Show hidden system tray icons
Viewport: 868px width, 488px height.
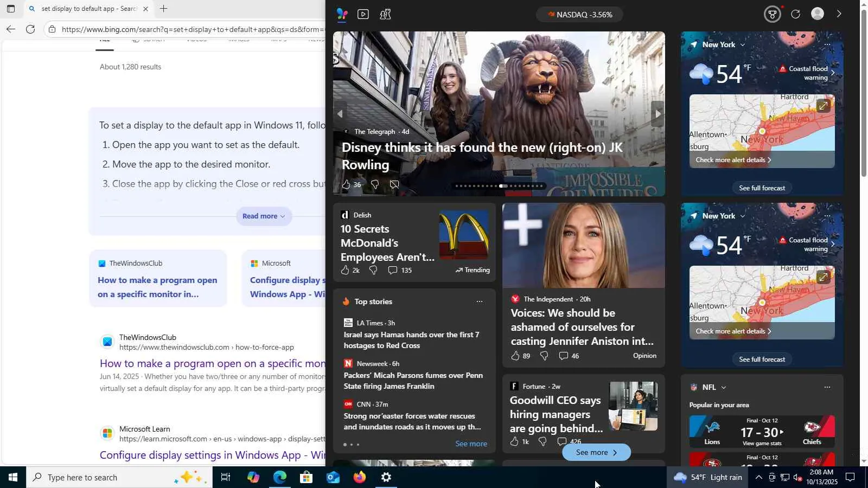[758, 477]
